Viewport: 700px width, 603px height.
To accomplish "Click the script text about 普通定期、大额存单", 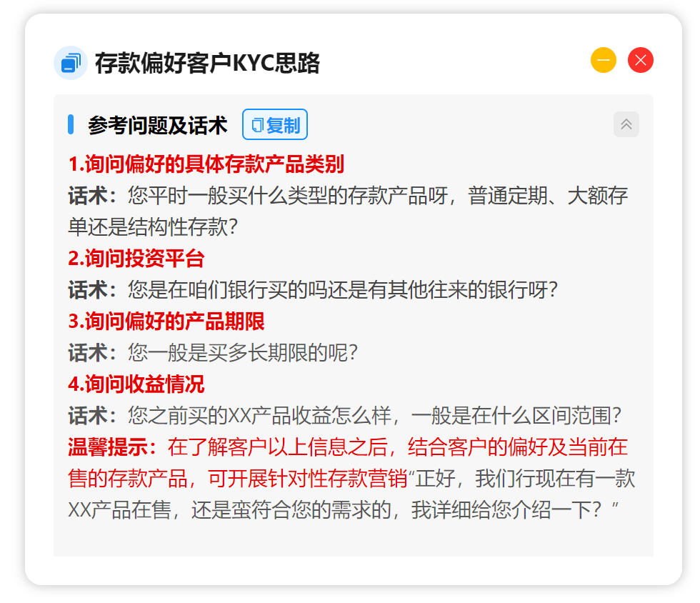I will (349, 211).
